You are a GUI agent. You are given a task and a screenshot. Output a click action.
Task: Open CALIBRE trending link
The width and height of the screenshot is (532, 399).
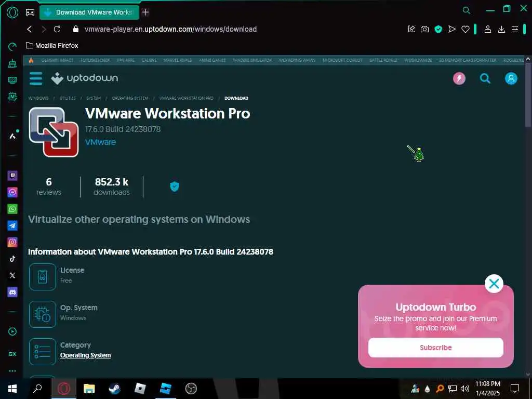tap(149, 60)
